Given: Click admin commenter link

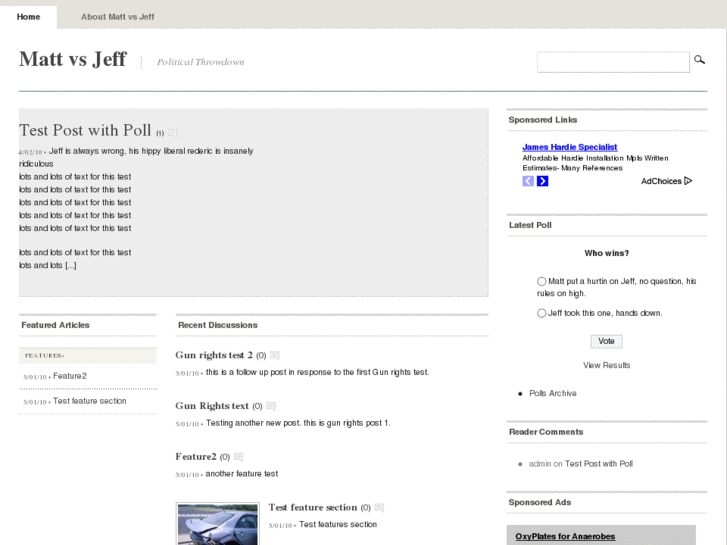Looking at the screenshot, I should (540, 464).
